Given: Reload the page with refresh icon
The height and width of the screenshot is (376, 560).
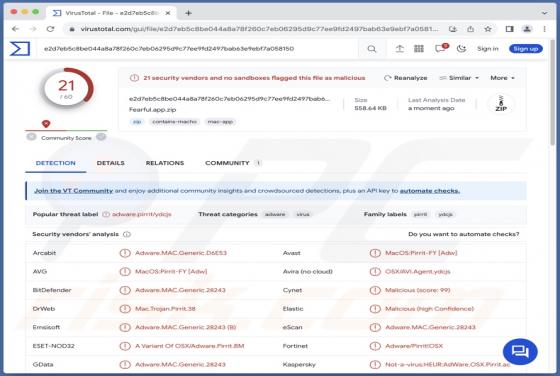Looking at the screenshot, I should [50, 29].
